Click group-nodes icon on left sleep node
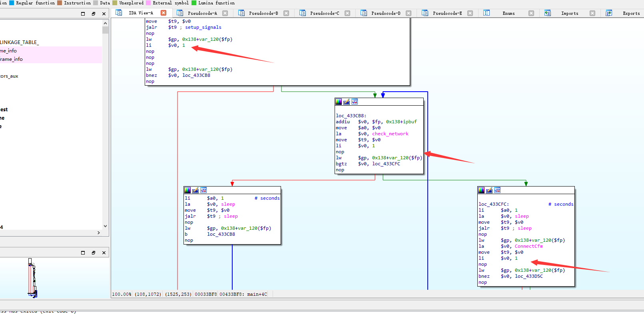Image resolution: width=644 pixels, height=315 pixels. coord(203,190)
